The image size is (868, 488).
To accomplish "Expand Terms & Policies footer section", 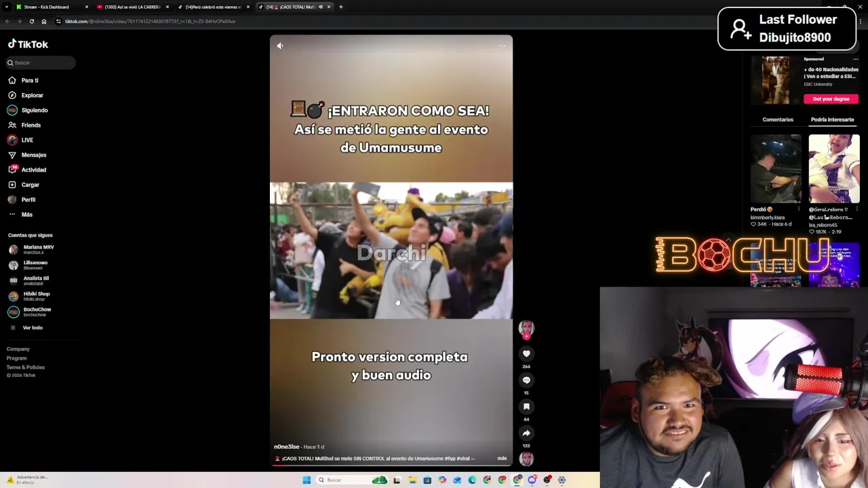I will point(26,367).
